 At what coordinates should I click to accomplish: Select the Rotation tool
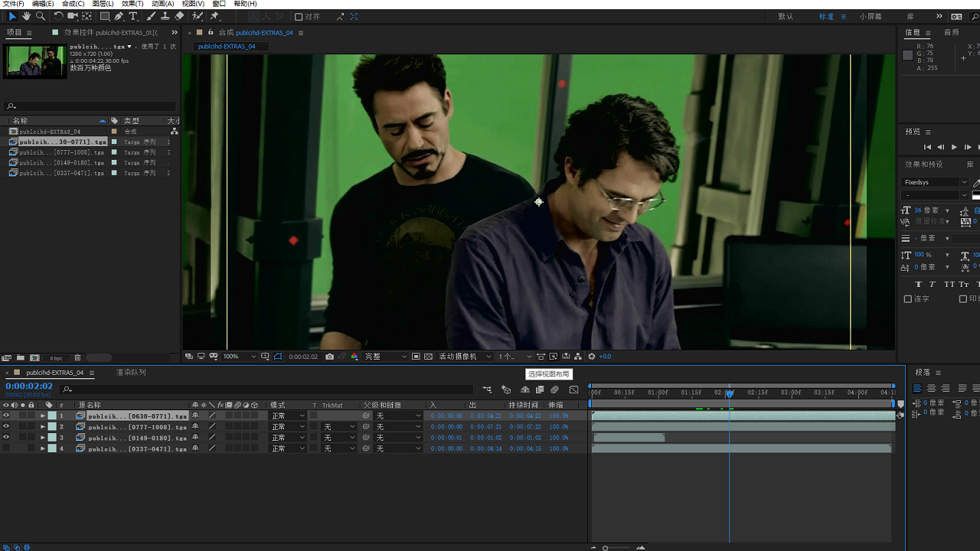(58, 16)
